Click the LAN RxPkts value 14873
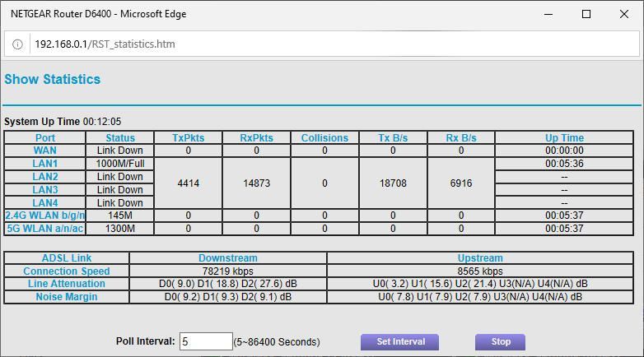The height and width of the screenshot is (357, 644). [256, 183]
